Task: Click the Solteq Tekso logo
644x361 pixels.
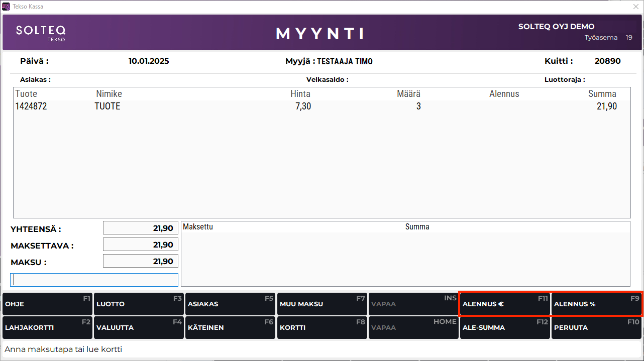Action: coord(41,33)
